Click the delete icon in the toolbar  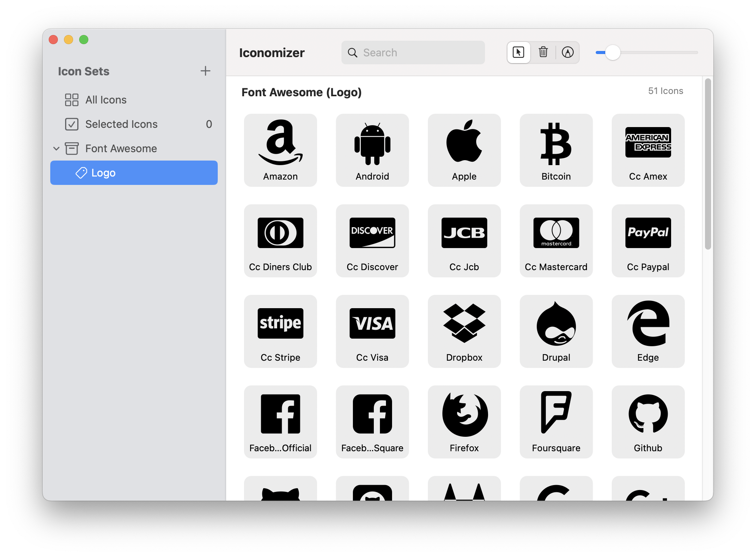543,53
